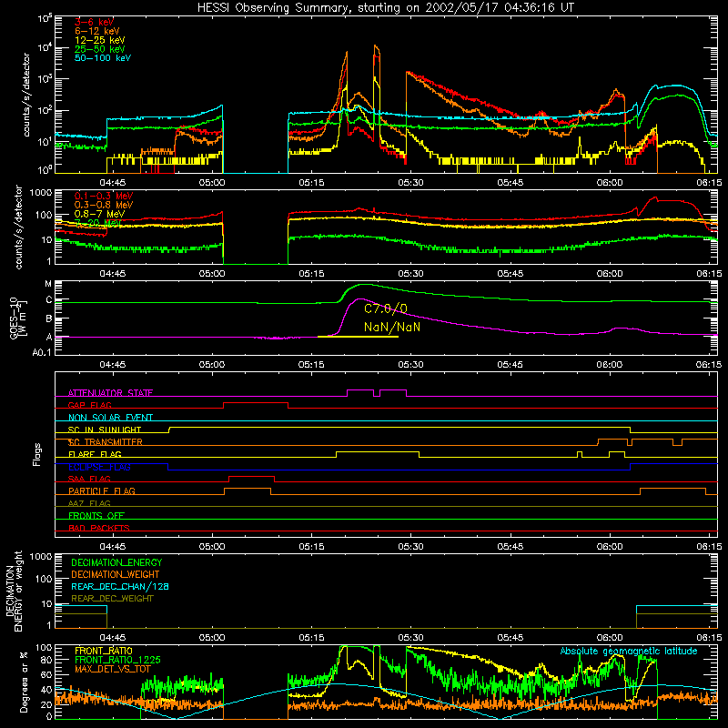Click the SAA_FLAG label
The height and width of the screenshot is (728, 728).
[89, 479]
